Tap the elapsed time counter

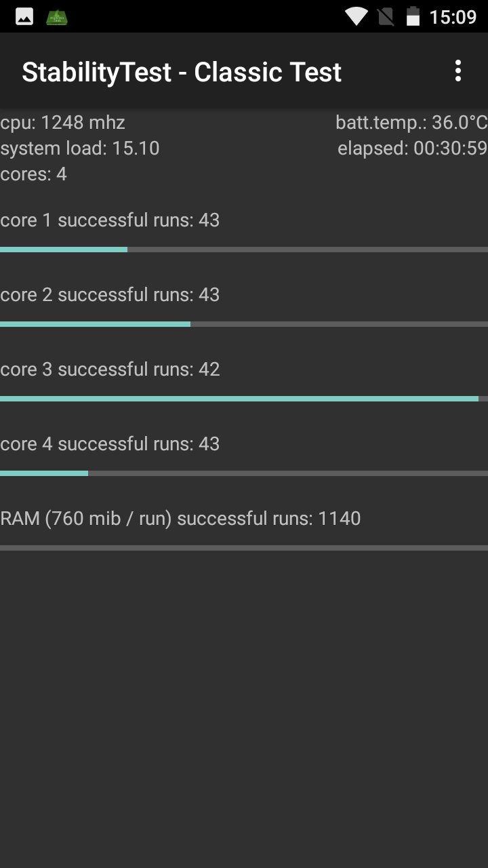412,149
